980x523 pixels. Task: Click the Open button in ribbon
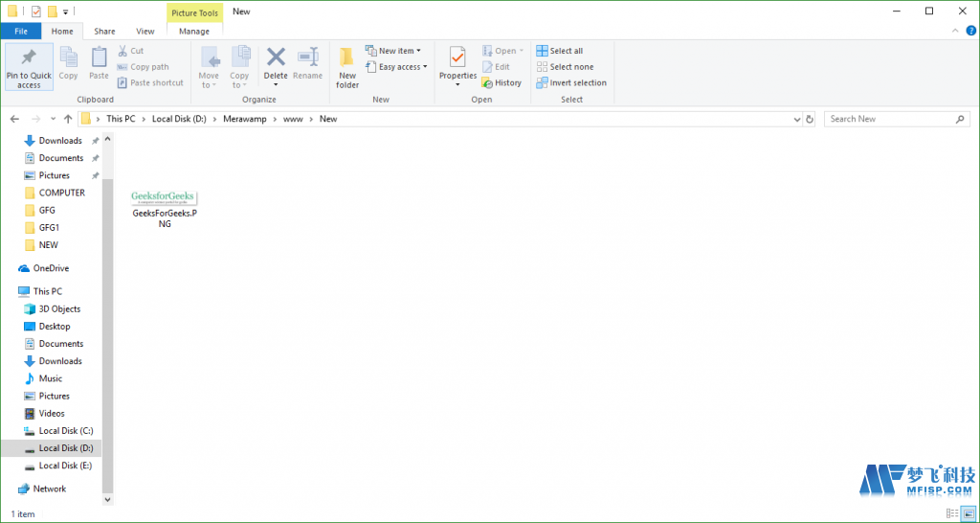click(x=503, y=51)
